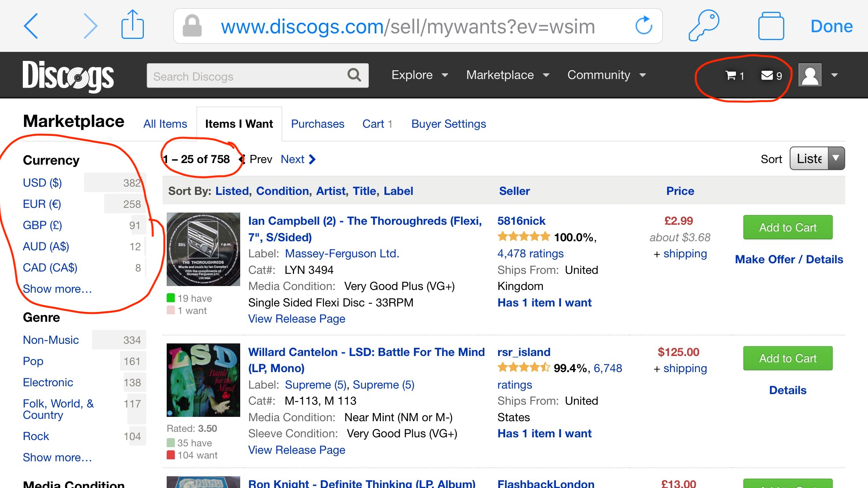Open the password key icon
This screenshot has width=868, height=488.
(704, 26)
